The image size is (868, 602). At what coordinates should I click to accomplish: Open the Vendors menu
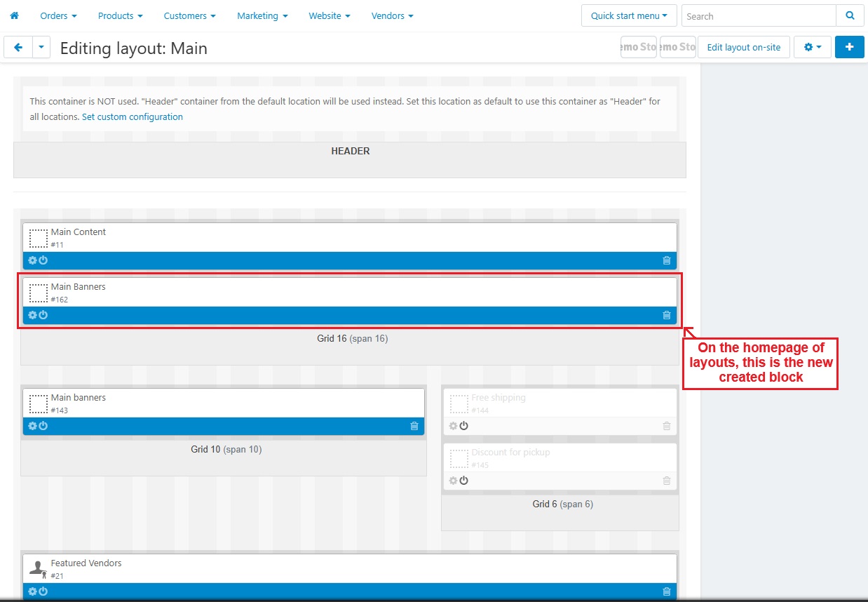point(392,15)
